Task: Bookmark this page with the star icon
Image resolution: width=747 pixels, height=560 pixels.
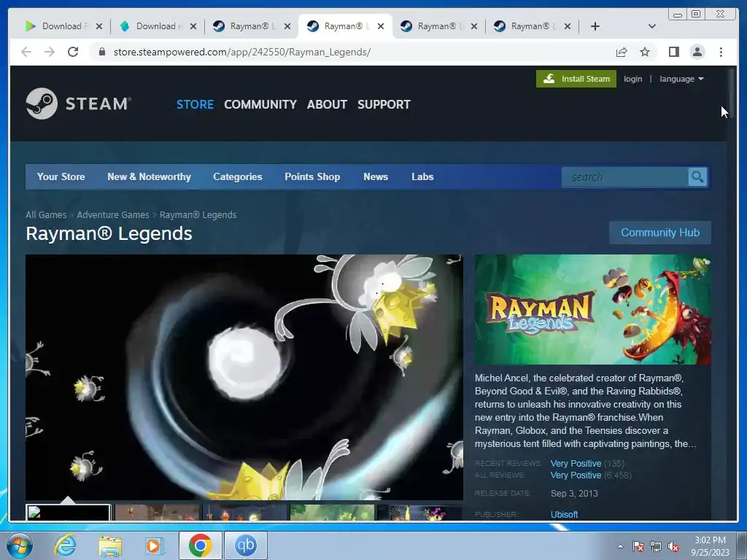Action: pos(645,52)
